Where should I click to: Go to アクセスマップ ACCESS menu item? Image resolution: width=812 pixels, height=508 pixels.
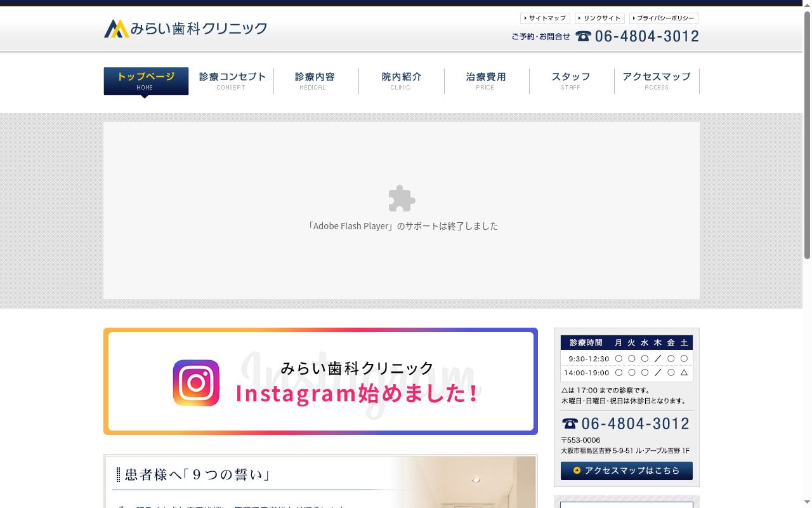657,81
